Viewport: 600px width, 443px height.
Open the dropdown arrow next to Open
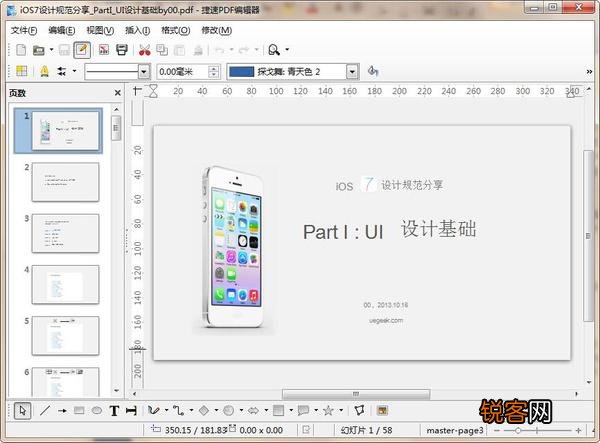pos(51,49)
